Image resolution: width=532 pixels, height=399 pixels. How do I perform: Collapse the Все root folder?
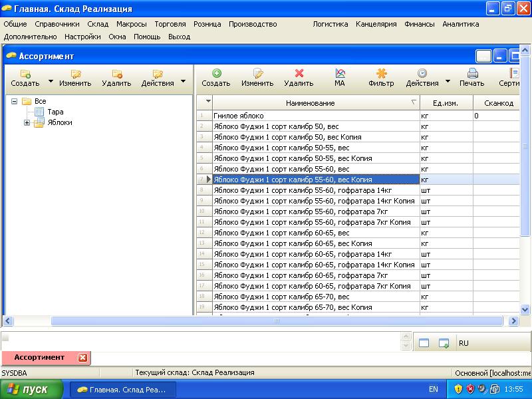click(x=15, y=101)
